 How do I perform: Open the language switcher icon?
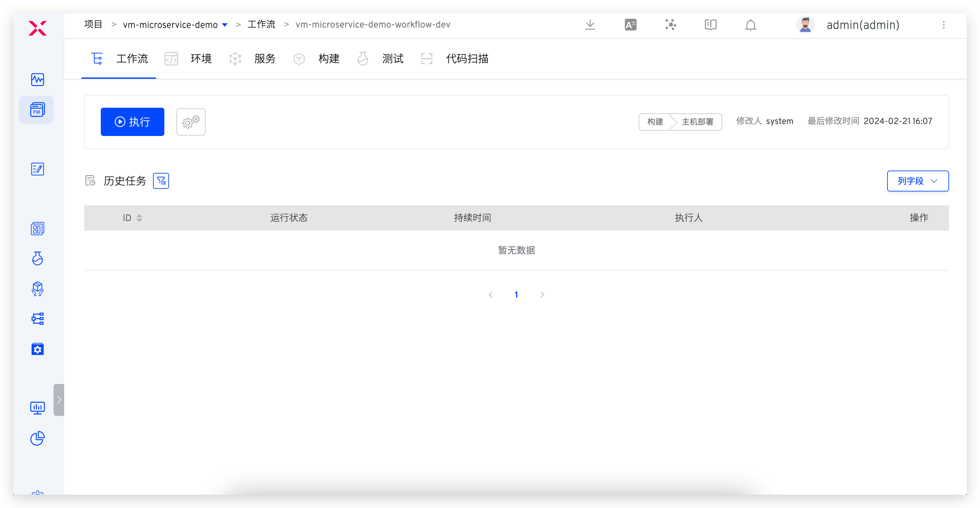630,24
